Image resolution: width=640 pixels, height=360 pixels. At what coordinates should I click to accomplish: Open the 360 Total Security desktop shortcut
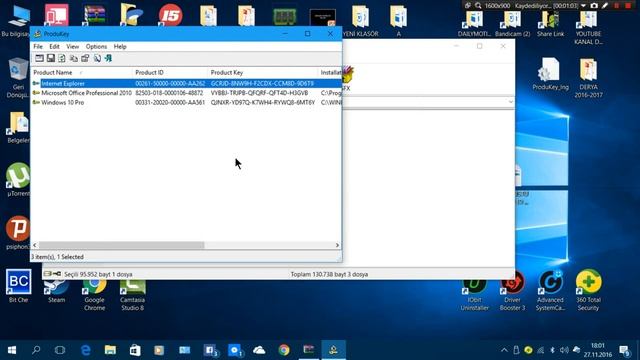click(588, 290)
